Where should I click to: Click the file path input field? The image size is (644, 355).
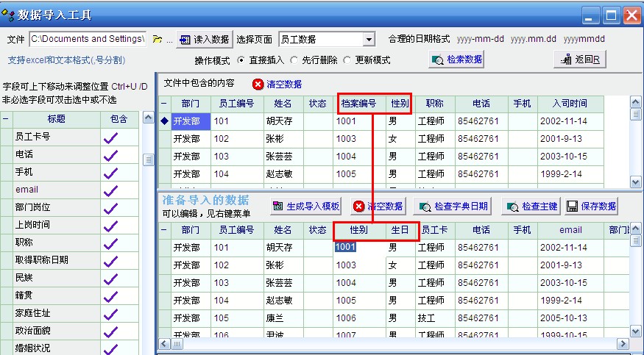(x=87, y=39)
